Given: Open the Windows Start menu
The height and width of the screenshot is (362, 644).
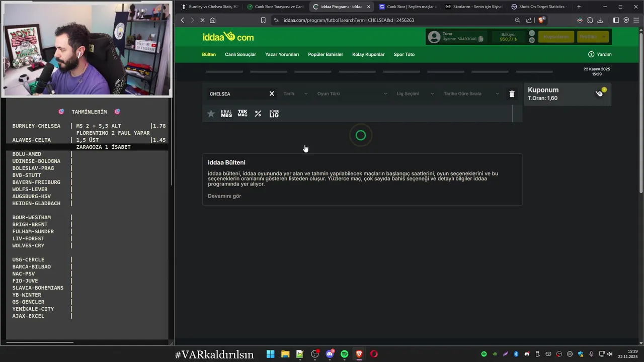Looking at the screenshot, I should point(270,354).
